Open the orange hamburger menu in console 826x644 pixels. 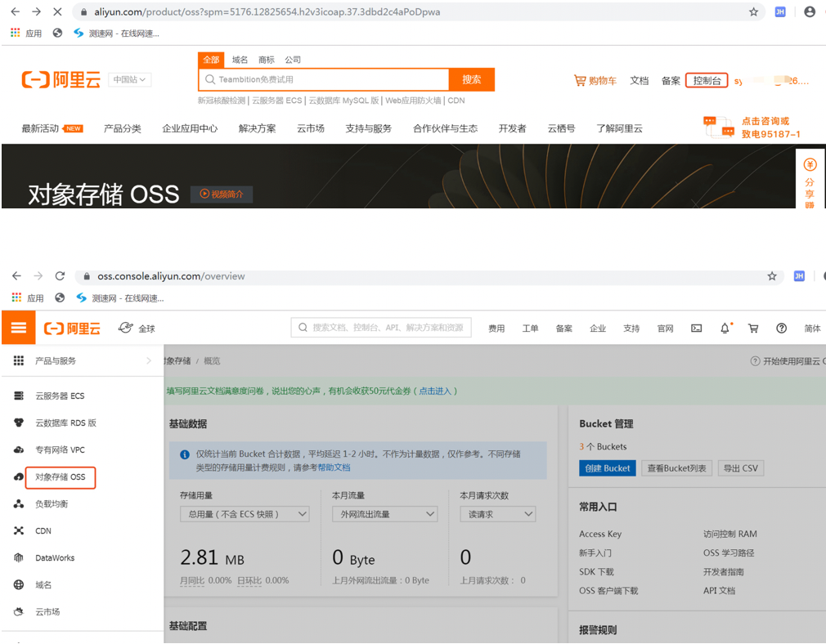(x=19, y=328)
